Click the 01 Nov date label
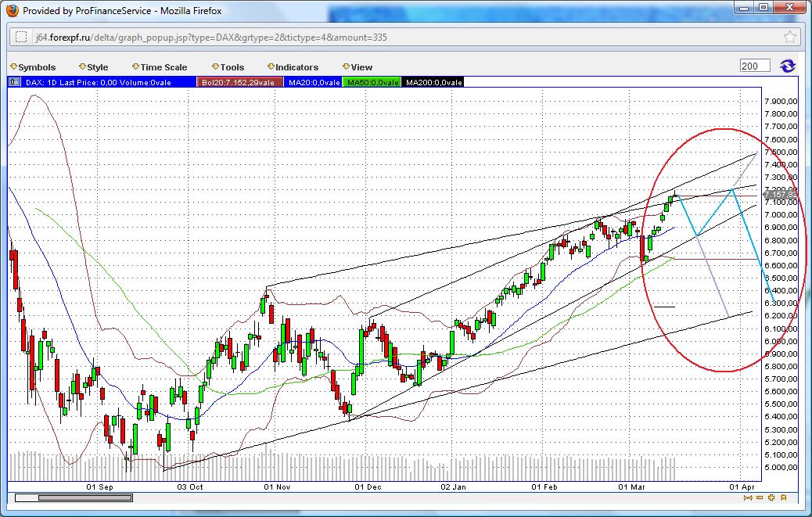Screen dimensions: 812x517 [277, 487]
